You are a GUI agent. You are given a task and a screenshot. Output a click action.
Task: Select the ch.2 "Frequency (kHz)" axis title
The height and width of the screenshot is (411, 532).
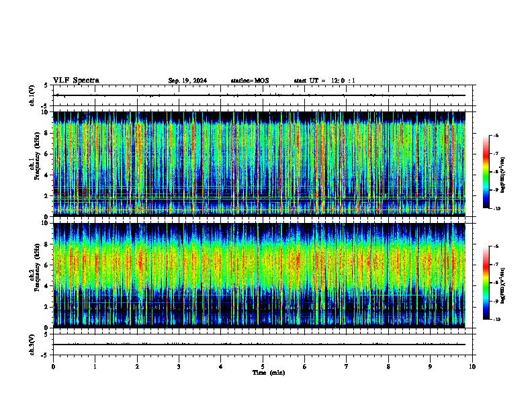tap(37, 267)
